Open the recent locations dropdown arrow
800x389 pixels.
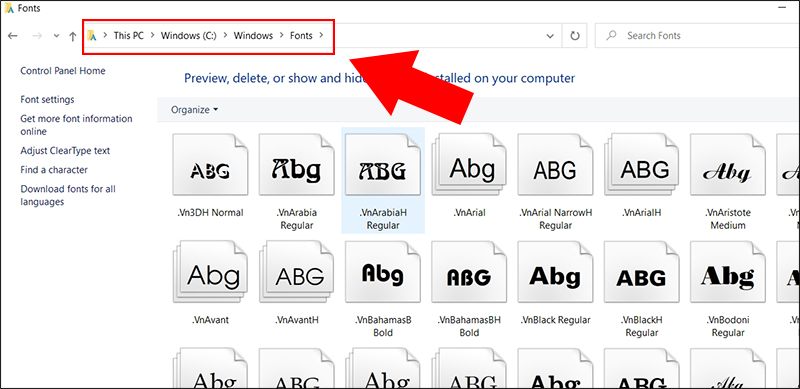point(57,36)
